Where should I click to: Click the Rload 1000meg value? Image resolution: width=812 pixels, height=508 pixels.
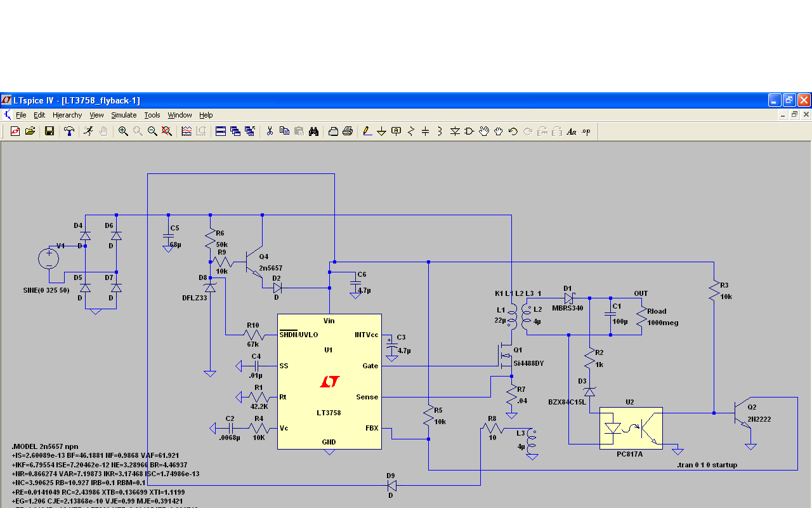tap(663, 323)
